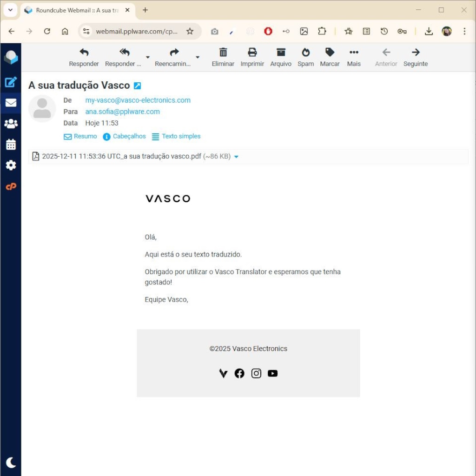
Task: Archive the email with Arquivo
Action: (x=281, y=57)
